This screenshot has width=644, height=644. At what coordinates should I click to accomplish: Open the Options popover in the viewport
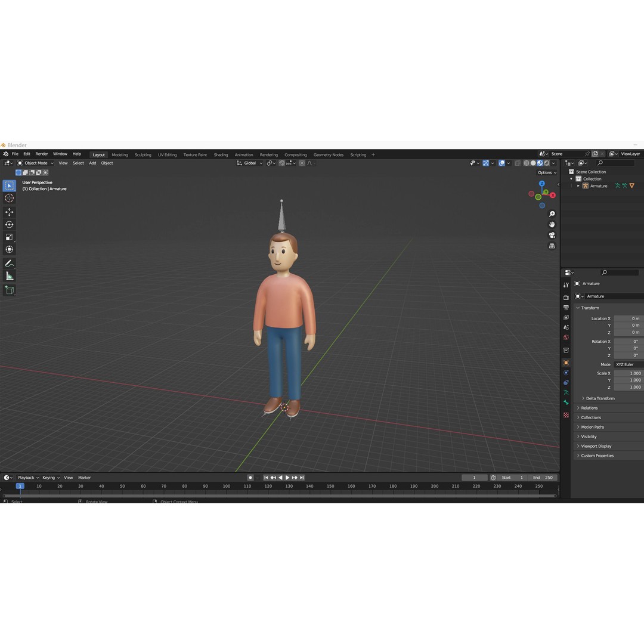(x=546, y=172)
